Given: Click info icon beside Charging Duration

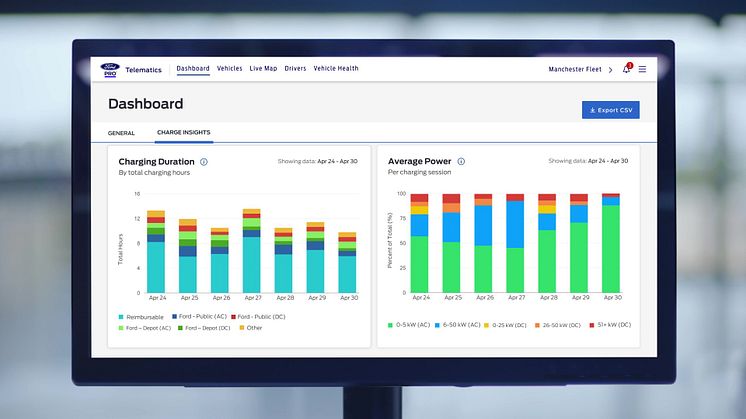Looking at the screenshot, I should [x=204, y=161].
